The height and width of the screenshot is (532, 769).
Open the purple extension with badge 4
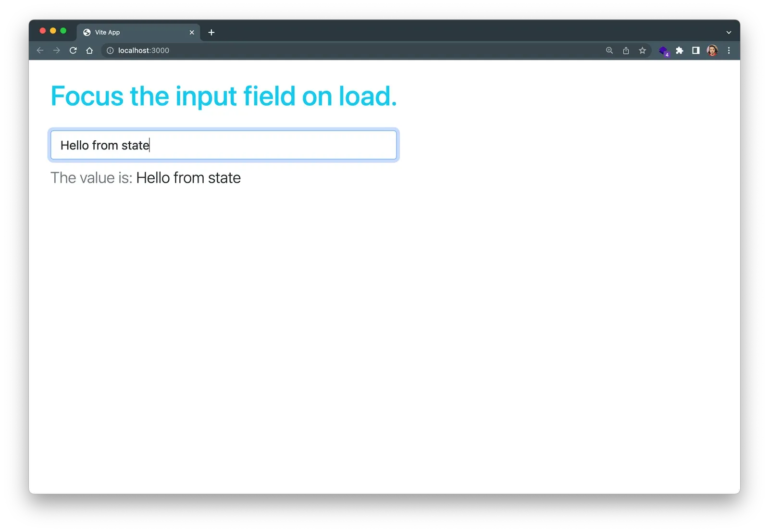[664, 51]
